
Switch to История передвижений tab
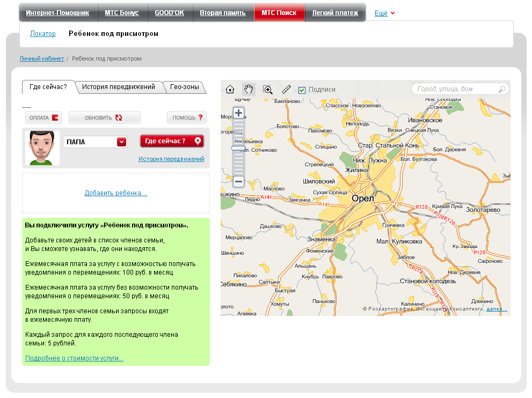(119, 87)
